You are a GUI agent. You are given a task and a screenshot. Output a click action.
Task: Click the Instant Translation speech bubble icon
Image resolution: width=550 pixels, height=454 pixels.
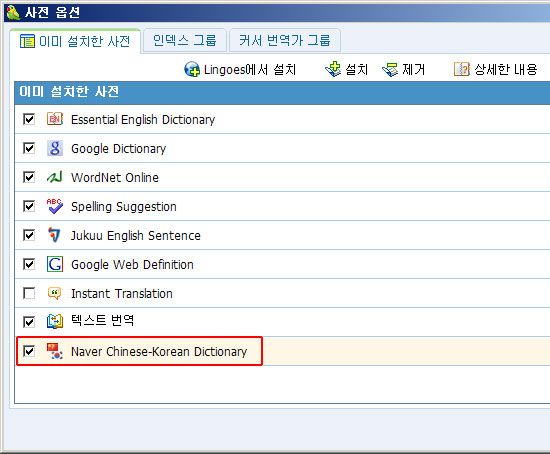(54, 293)
